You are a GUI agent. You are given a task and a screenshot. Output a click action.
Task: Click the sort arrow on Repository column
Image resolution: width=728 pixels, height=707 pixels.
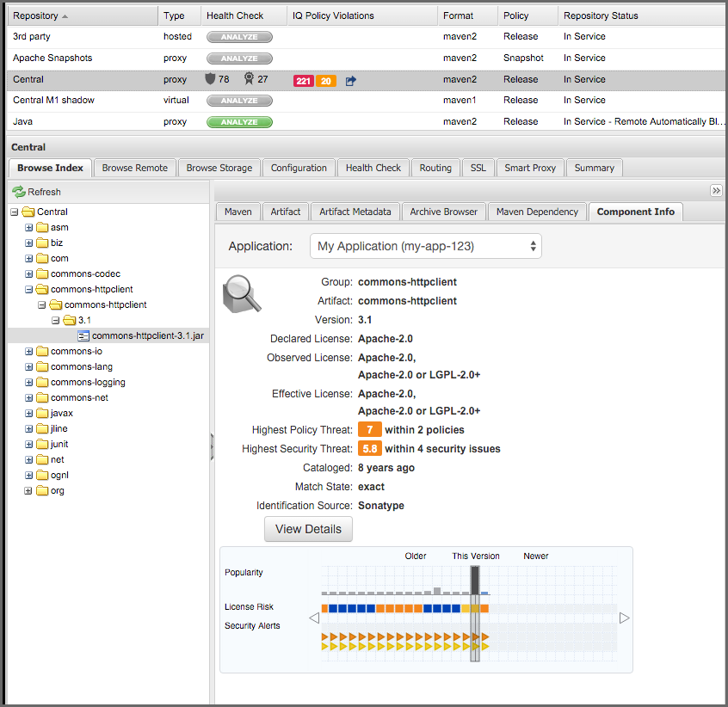(65, 16)
